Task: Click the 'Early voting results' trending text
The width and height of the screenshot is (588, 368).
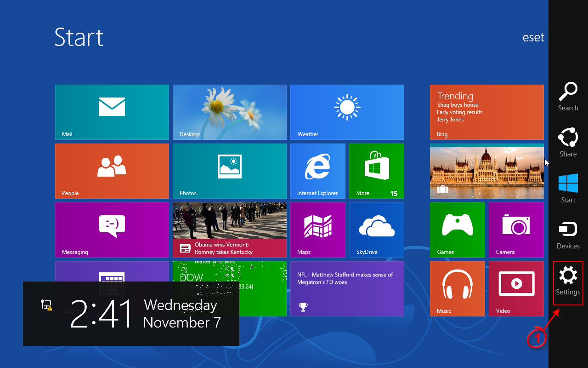Action: click(460, 112)
